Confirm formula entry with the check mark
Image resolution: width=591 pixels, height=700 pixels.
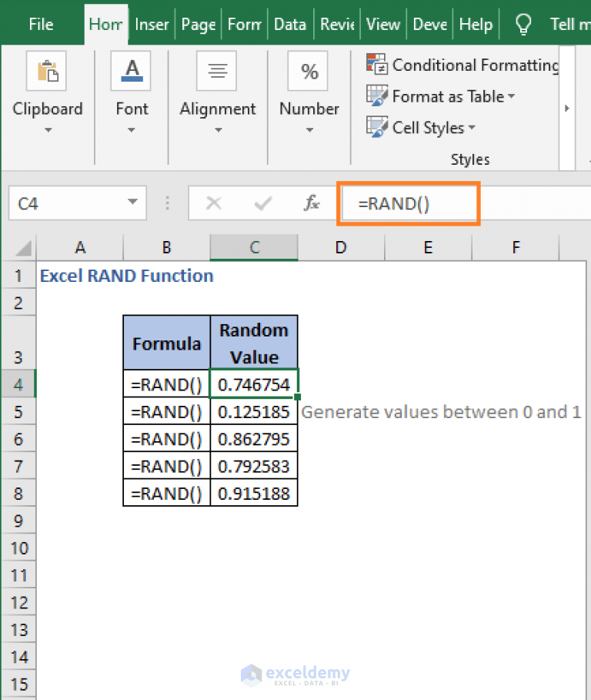click(262, 203)
